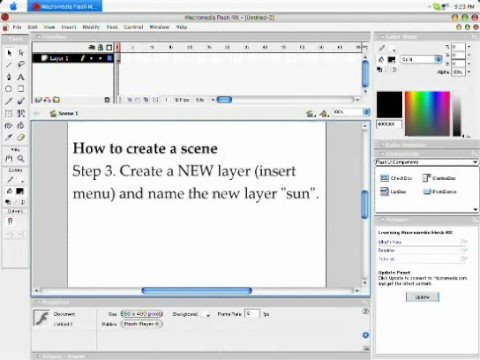This screenshot has height=360, width=480.
Task: Pick the Eraser tool
Action: click(x=21, y=137)
